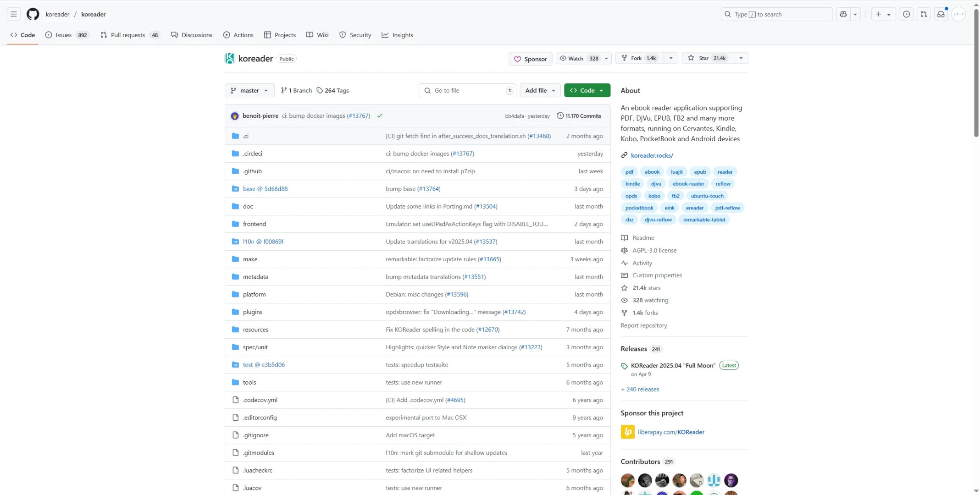Image resolution: width=980 pixels, height=495 pixels.
Task: Open the Actions tab
Action: tap(238, 35)
